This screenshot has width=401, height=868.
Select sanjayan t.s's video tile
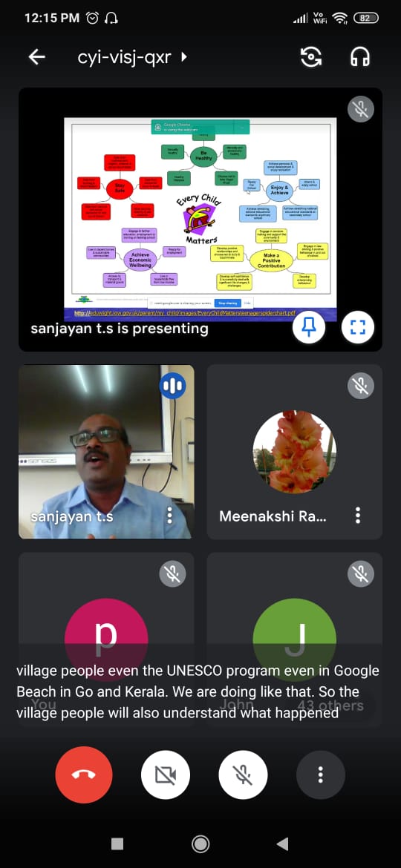[106, 452]
